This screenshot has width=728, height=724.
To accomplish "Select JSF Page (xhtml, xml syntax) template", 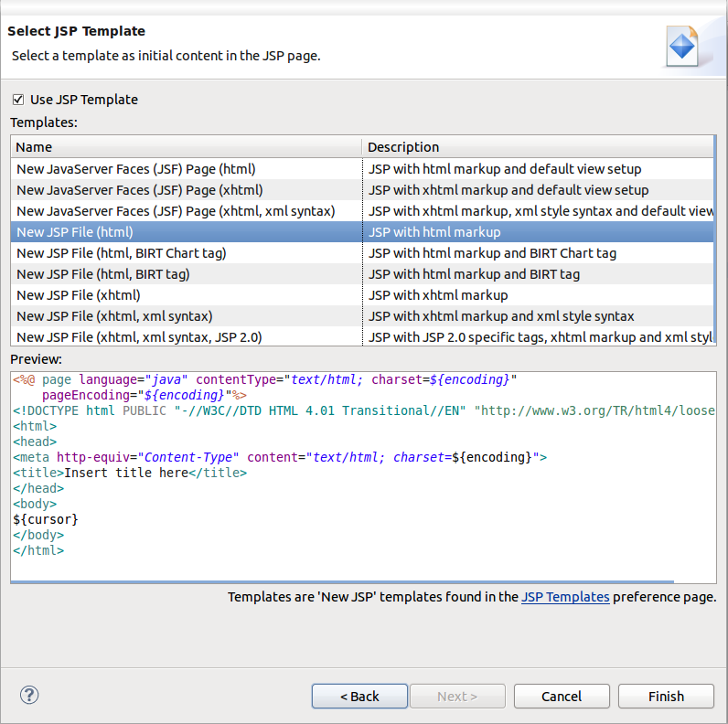I will [361, 211].
